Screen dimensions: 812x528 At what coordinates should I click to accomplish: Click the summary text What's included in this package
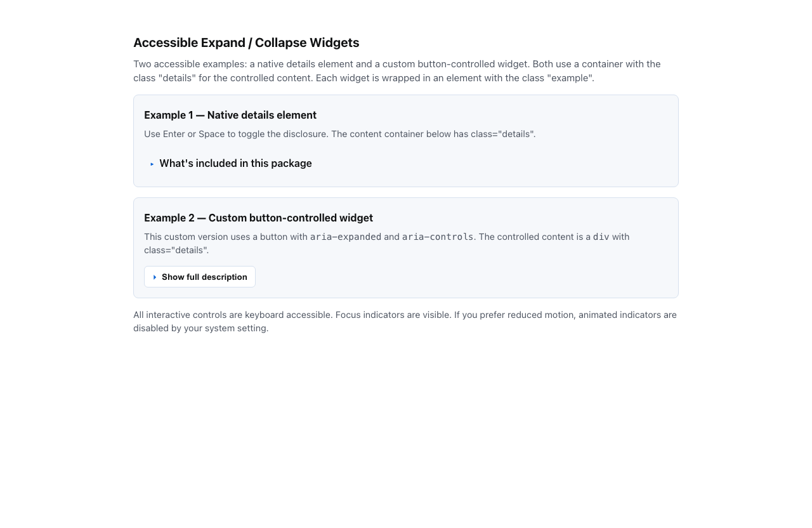(235, 163)
